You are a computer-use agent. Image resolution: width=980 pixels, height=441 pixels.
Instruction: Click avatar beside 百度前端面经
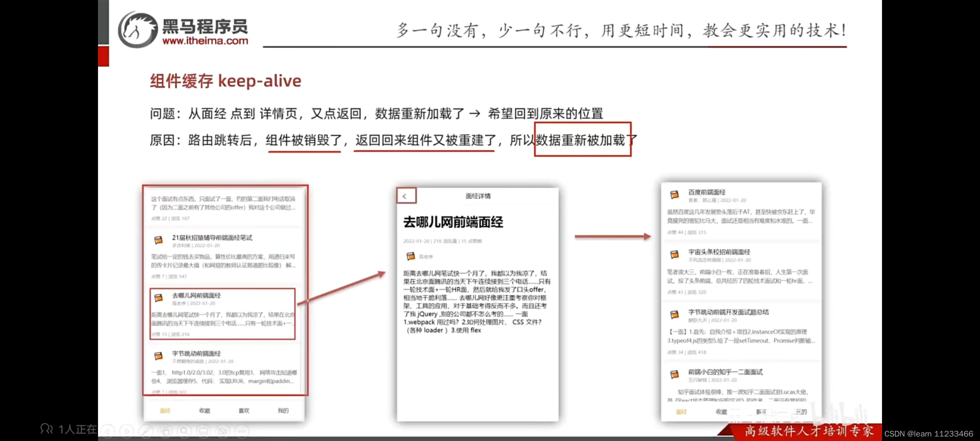pos(675,195)
